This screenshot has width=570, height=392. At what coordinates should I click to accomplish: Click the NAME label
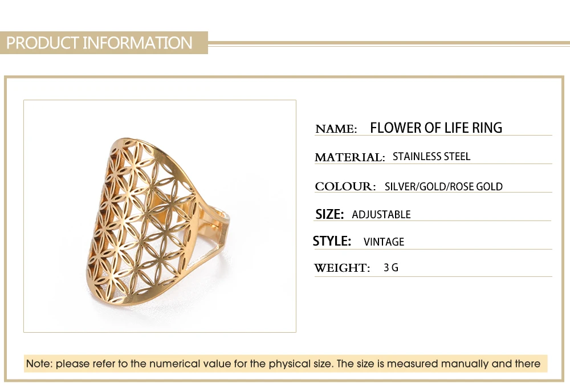coord(336,129)
